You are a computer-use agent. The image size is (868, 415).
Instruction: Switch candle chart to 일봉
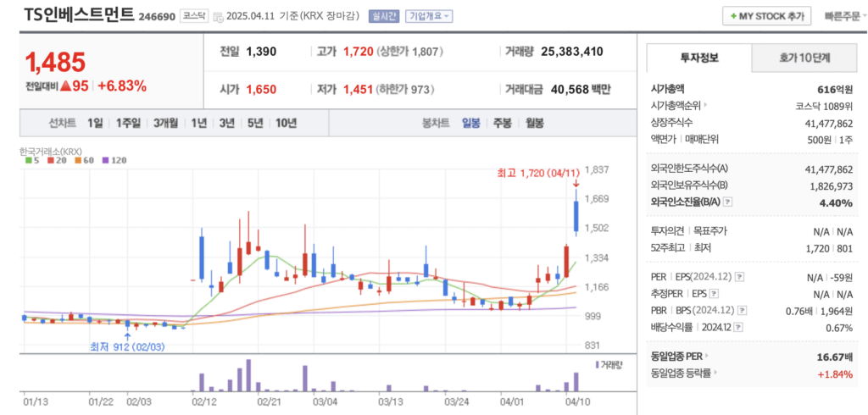471,123
